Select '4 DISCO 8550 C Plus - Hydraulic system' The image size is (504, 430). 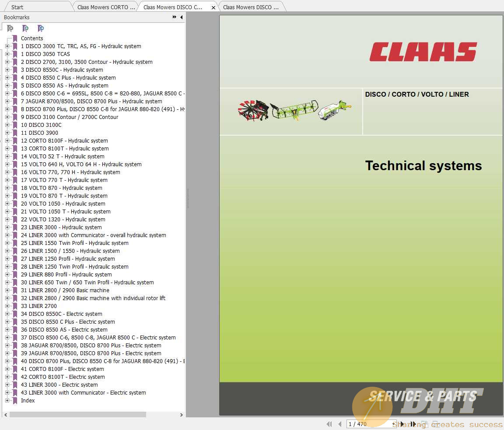[68, 78]
